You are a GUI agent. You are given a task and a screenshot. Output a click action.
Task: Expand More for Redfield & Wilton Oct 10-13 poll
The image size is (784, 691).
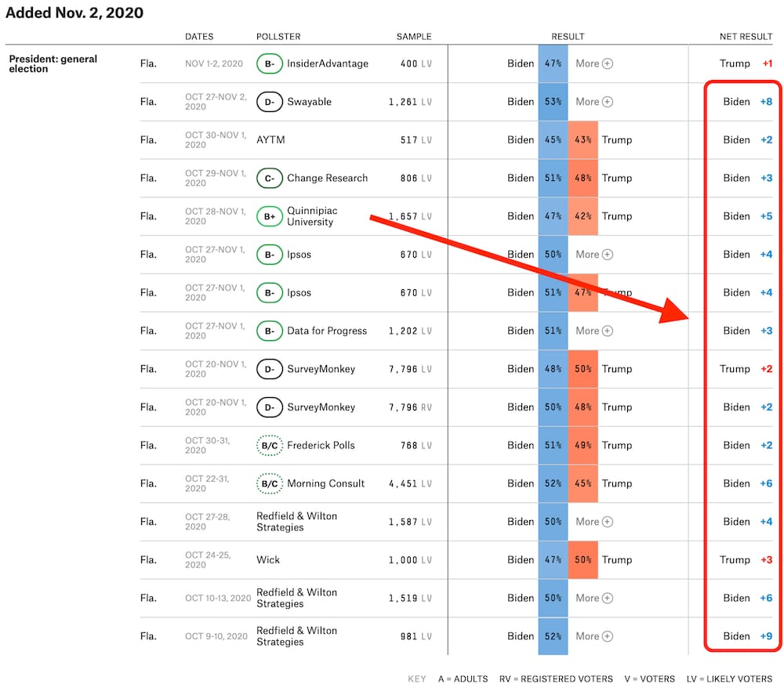(x=594, y=598)
